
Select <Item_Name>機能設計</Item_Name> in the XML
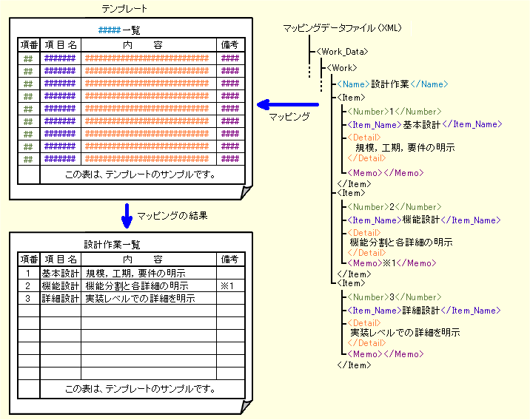[x=424, y=220]
